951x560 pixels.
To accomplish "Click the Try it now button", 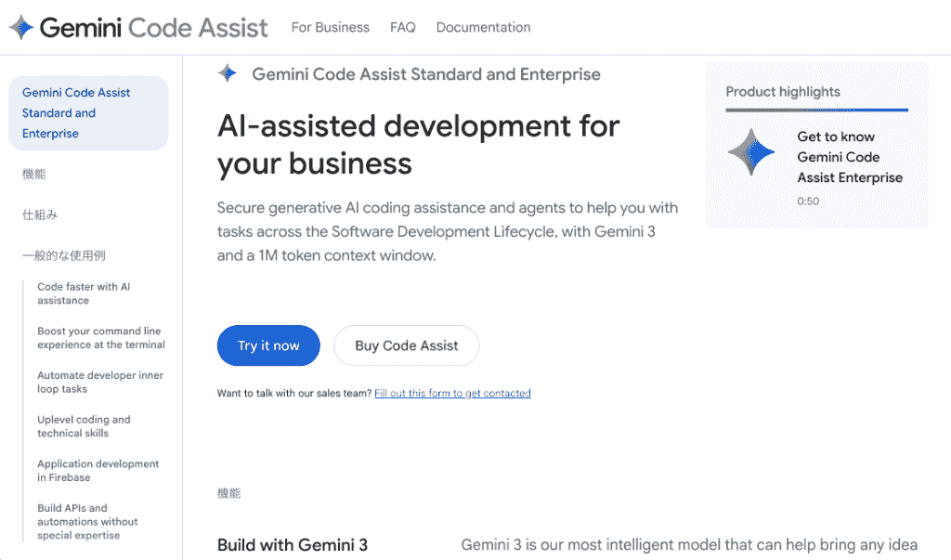I will pos(268,345).
